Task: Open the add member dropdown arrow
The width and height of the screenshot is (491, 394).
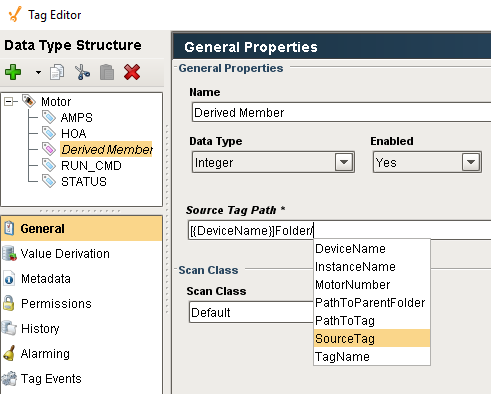Action: pos(38,72)
